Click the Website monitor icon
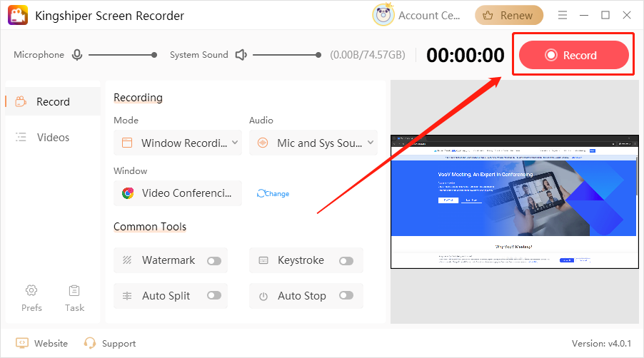The height and width of the screenshot is (358, 644). point(21,343)
